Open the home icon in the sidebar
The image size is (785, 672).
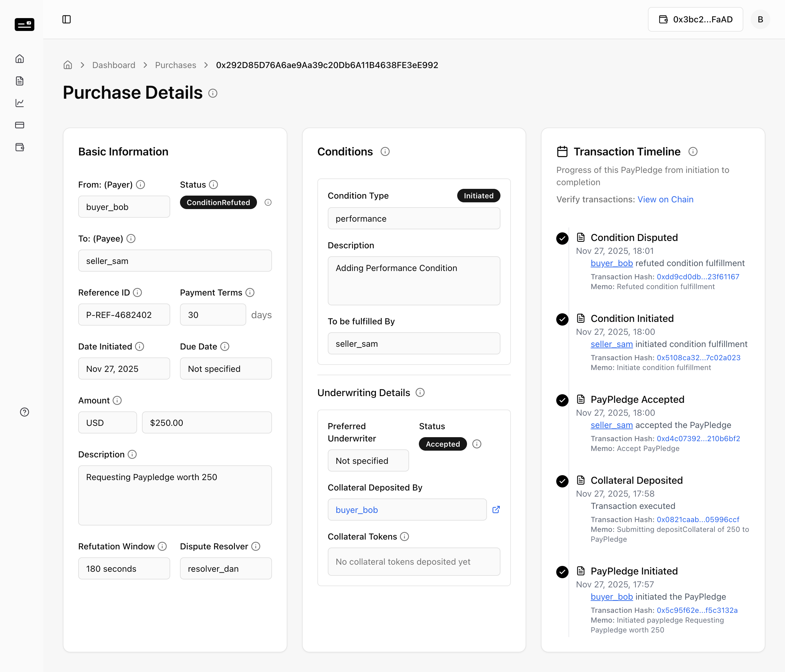point(20,59)
